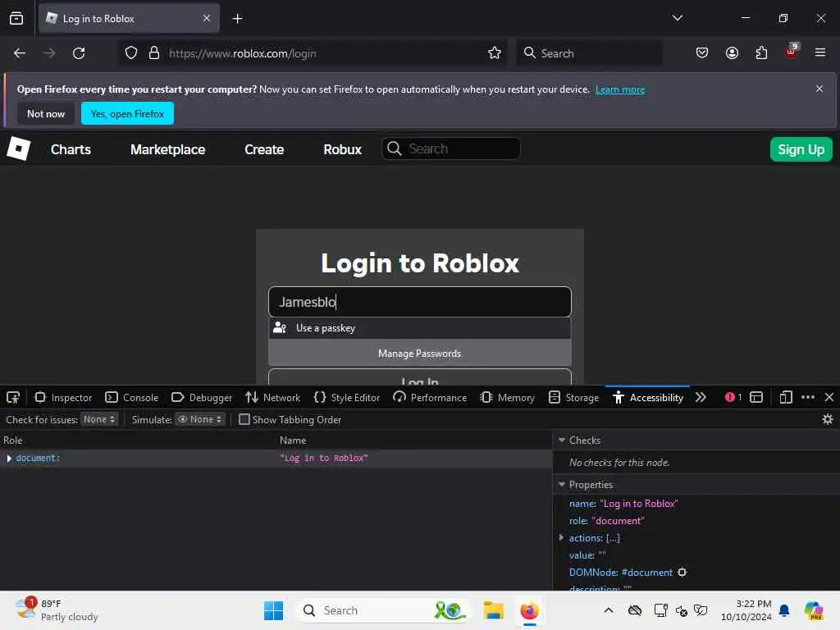Bookmark this page with star icon
840x630 pixels.
495,53
